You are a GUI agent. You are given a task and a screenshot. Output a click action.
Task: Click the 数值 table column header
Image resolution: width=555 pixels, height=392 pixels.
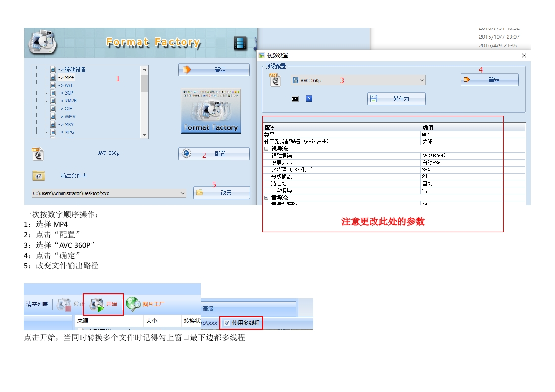(x=473, y=128)
